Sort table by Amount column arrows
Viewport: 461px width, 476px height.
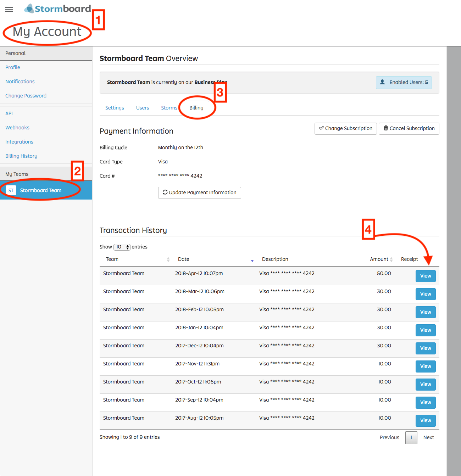click(391, 259)
